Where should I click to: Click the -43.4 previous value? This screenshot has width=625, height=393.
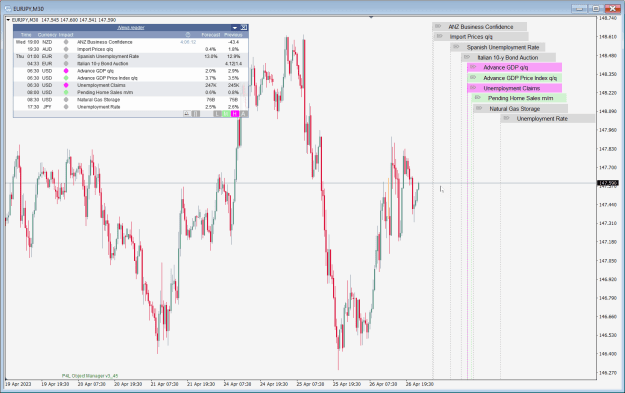tap(233, 42)
